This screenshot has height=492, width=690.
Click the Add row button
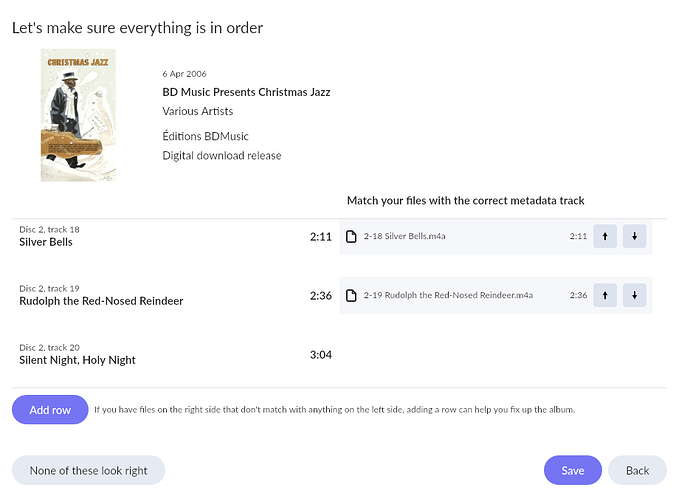coord(50,410)
